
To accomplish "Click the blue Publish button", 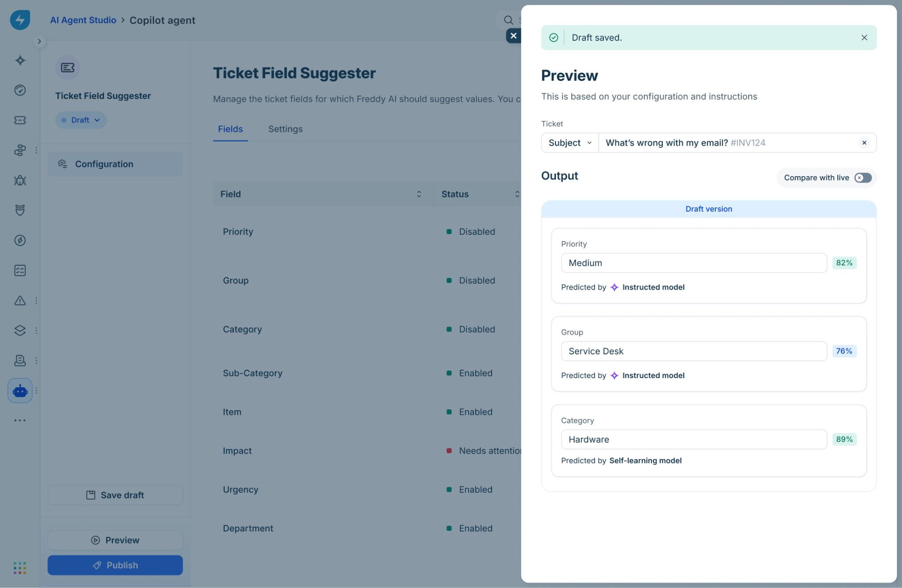I will pos(115,565).
